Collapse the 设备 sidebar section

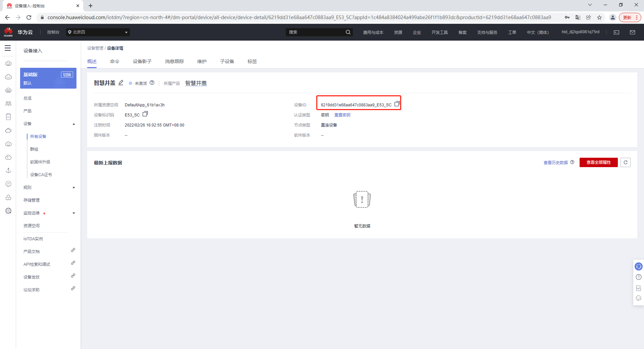[74, 124]
